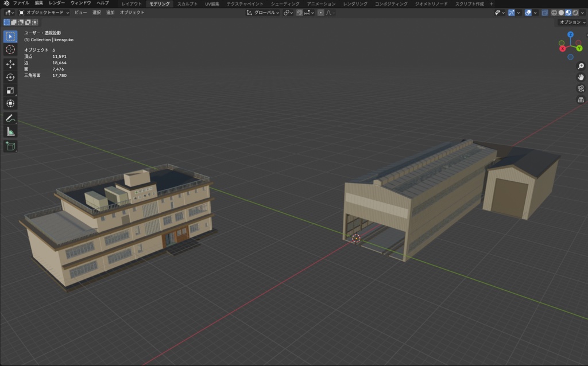This screenshot has width=588, height=366.
Task: Open the 追加 header menu
Action: tap(110, 13)
